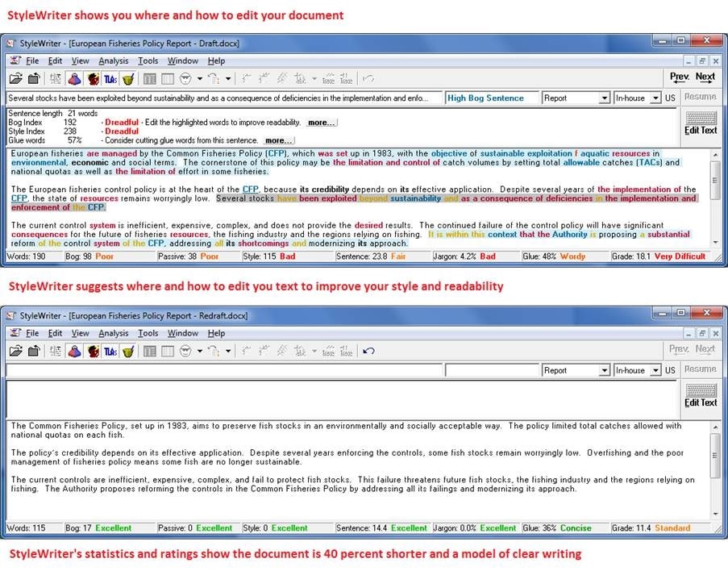Click the first table layout icon in Draft toolbar
Screen dimensions: 728x571
point(149,79)
